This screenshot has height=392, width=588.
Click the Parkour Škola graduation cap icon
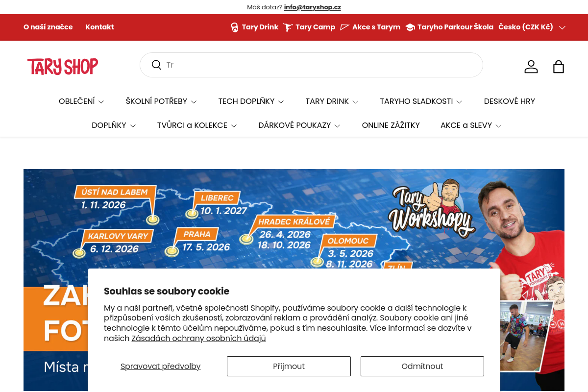pyautogui.click(x=410, y=27)
